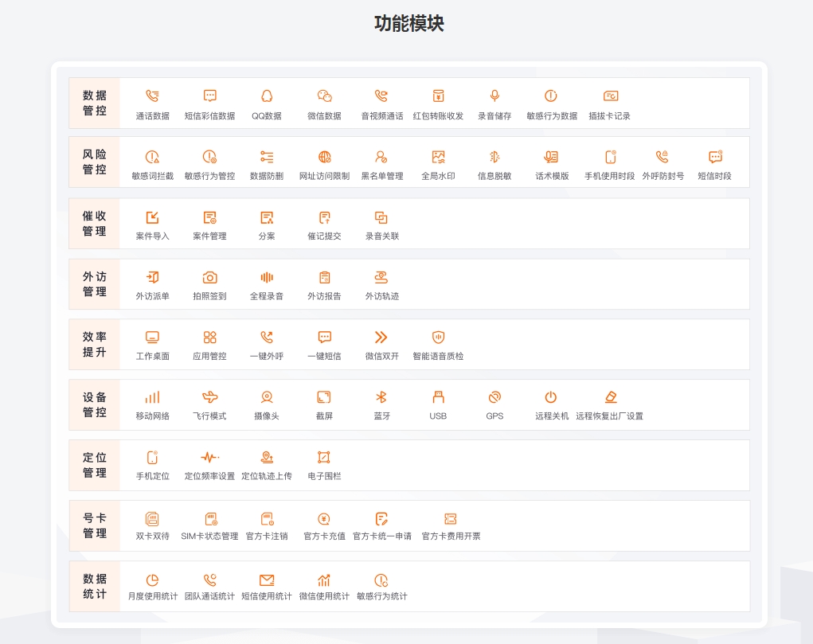Image resolution: width=813 pixels, height=644 pixels.
Task: Select the 官方卡充值 yuan icon
Action: [x=324, y=518]
